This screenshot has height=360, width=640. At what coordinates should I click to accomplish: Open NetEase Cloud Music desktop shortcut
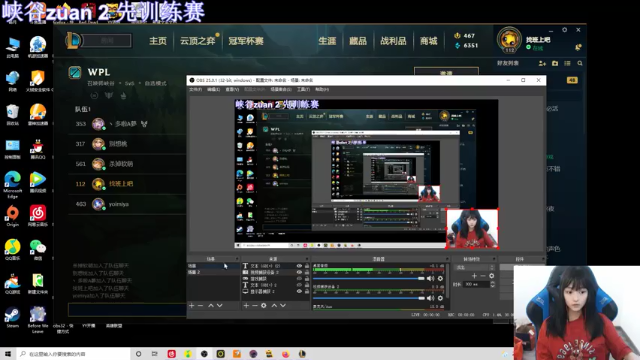tap(38, 216)
